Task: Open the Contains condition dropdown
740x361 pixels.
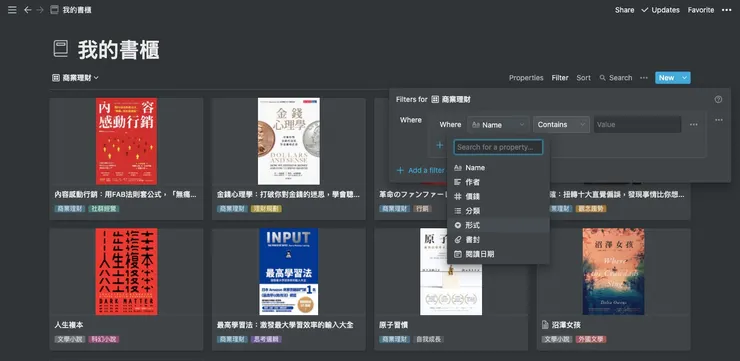Action: pyautogui.click(x=561, y=125)
